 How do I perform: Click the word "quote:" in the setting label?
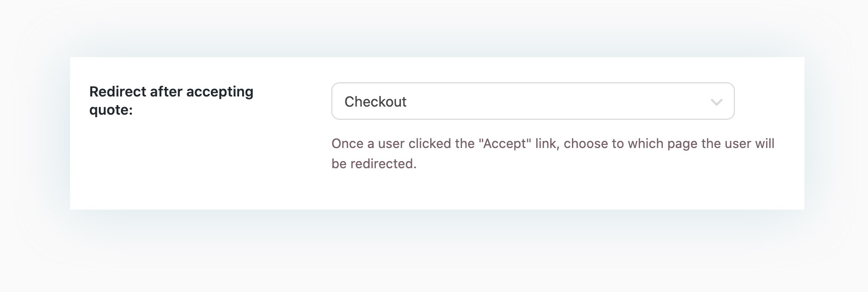[110, 110]
